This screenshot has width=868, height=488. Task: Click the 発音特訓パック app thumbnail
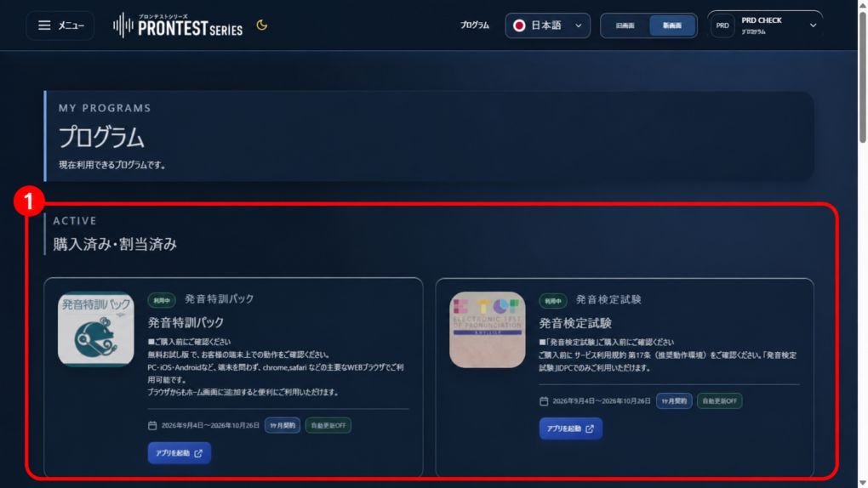pyautogui.click(x=96, y=329)
